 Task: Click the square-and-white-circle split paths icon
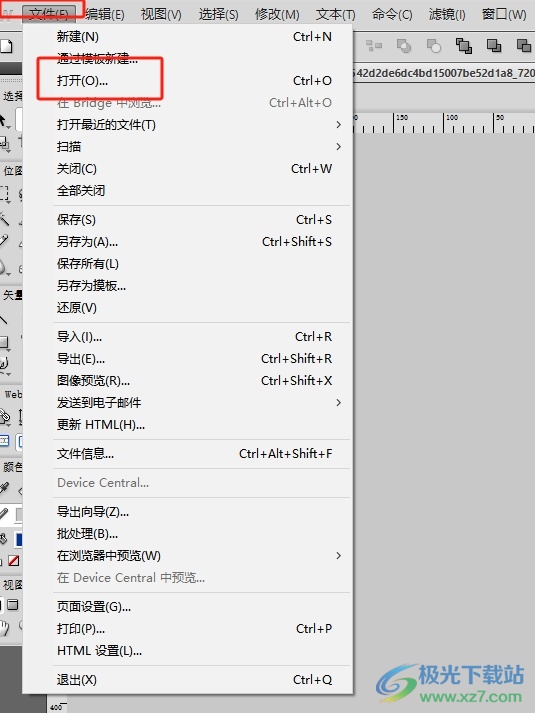click(434, 46)
